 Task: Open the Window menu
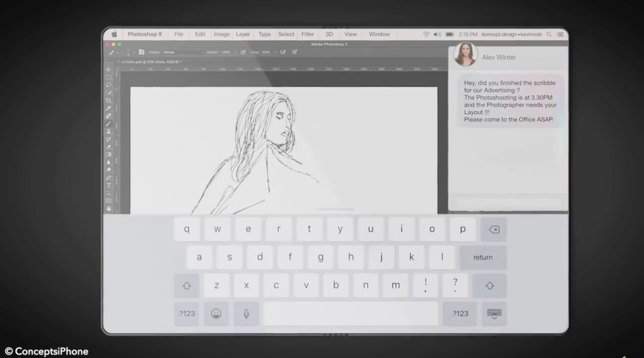(x=379, y=34)
